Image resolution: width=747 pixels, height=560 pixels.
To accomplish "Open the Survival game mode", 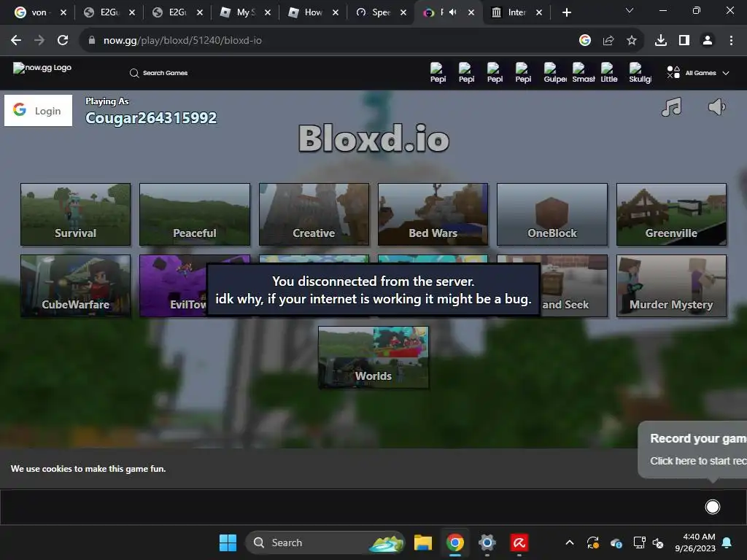I will 75,214.
